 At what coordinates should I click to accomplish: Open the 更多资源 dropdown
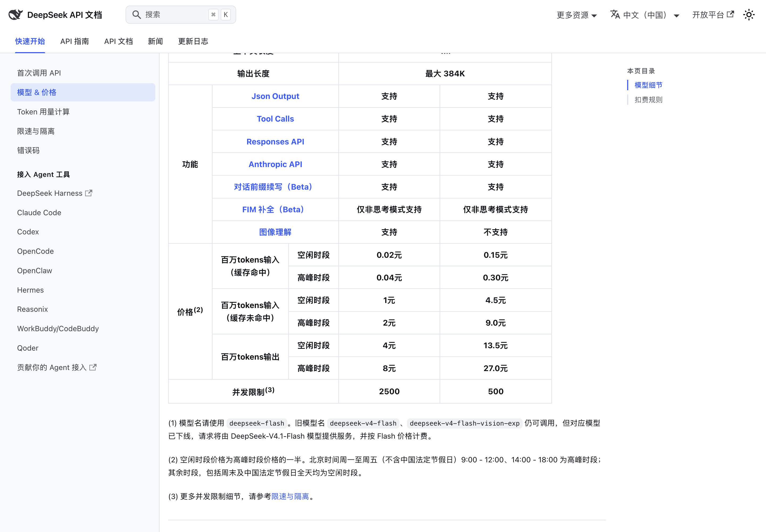pyautogui.click(x=577, y=15)
